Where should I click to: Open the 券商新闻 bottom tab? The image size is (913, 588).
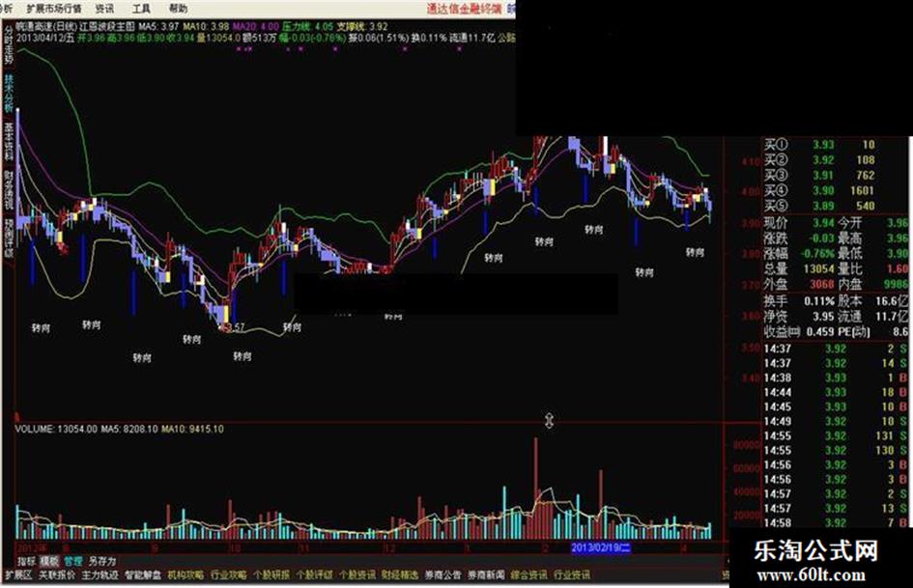coord(486,575)
